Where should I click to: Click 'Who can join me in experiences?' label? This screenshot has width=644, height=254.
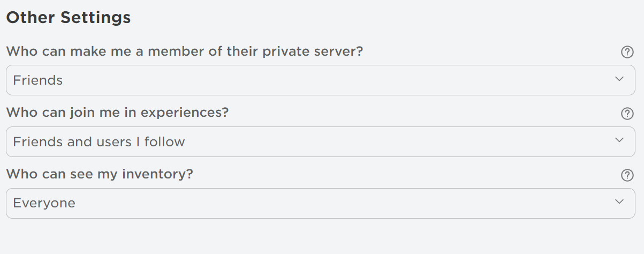[117, 113]
